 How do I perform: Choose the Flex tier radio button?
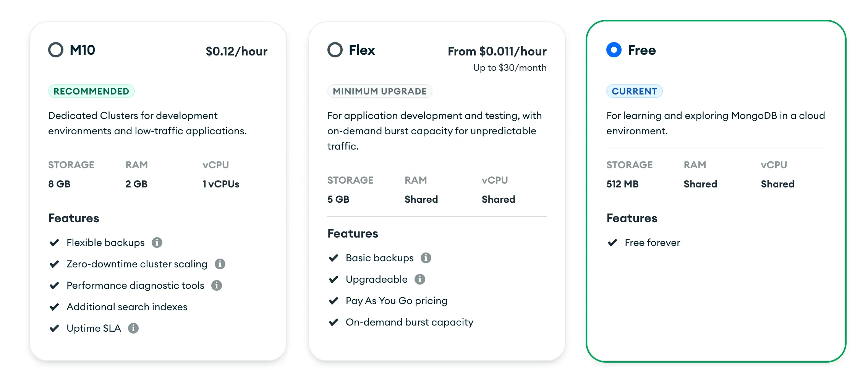pos(335,50)
